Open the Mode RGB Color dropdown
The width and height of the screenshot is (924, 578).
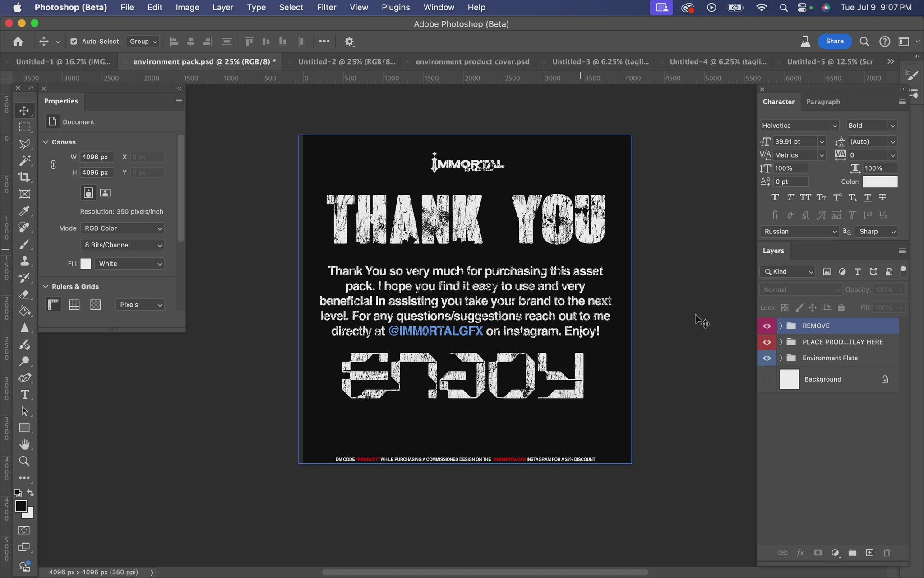coord(122,228)
